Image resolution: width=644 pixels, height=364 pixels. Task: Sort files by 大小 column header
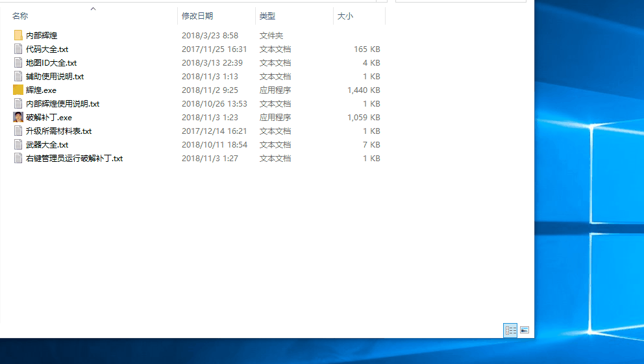click(x=345, y=16)
